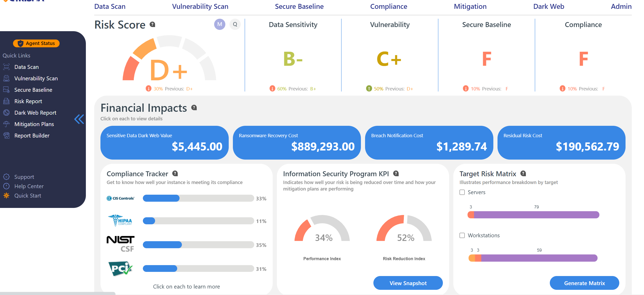Click help icon next to Risk Score

(152, 24)
